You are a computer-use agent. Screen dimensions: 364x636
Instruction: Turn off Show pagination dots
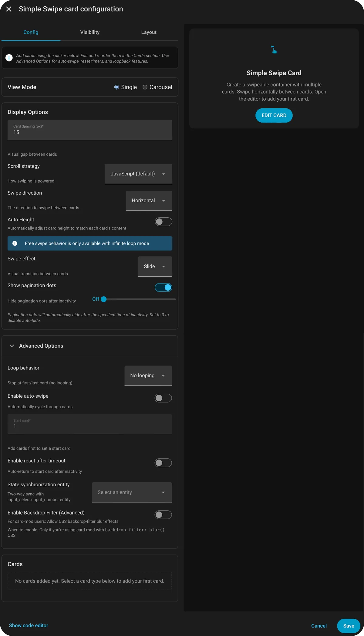[163, 287]
